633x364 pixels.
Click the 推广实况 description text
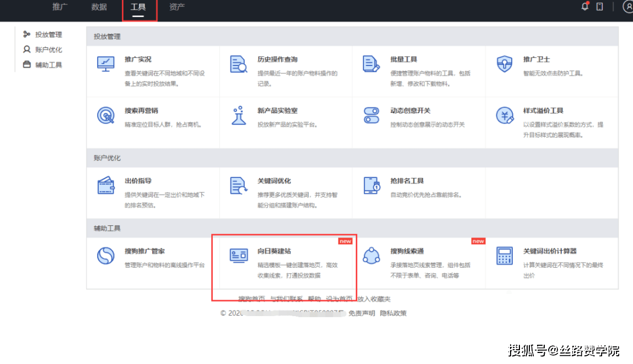(165, 78)
